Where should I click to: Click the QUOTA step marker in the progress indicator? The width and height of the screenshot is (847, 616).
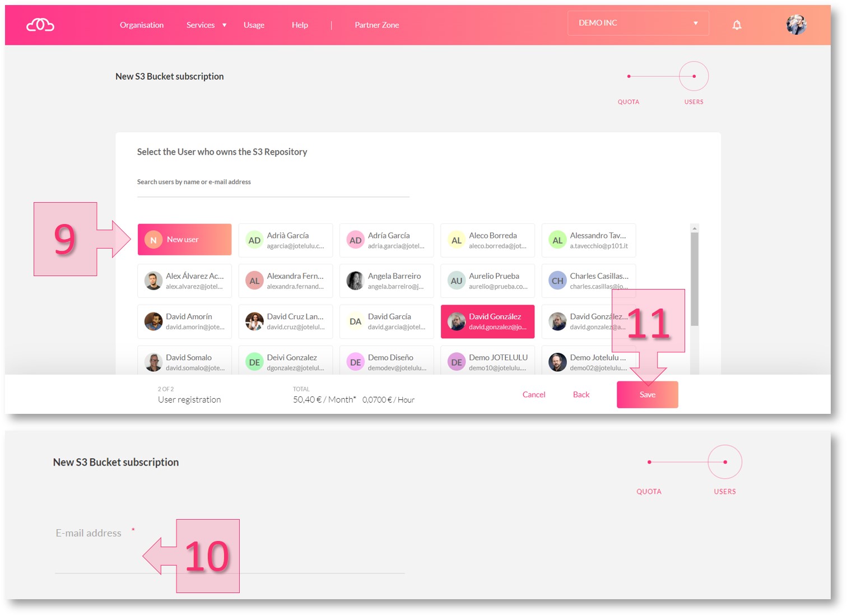[629, 76]
